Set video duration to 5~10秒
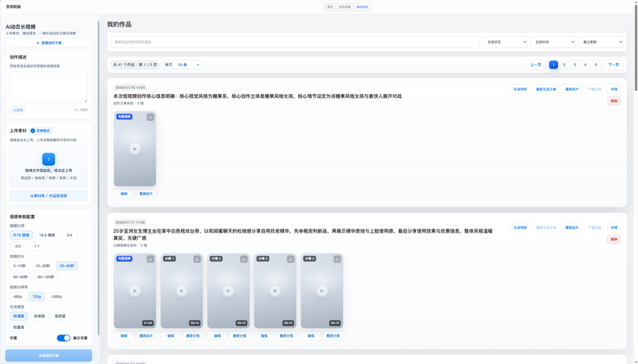Image resolution: width=638 pixels, height=364 pixels. (19, 266)
